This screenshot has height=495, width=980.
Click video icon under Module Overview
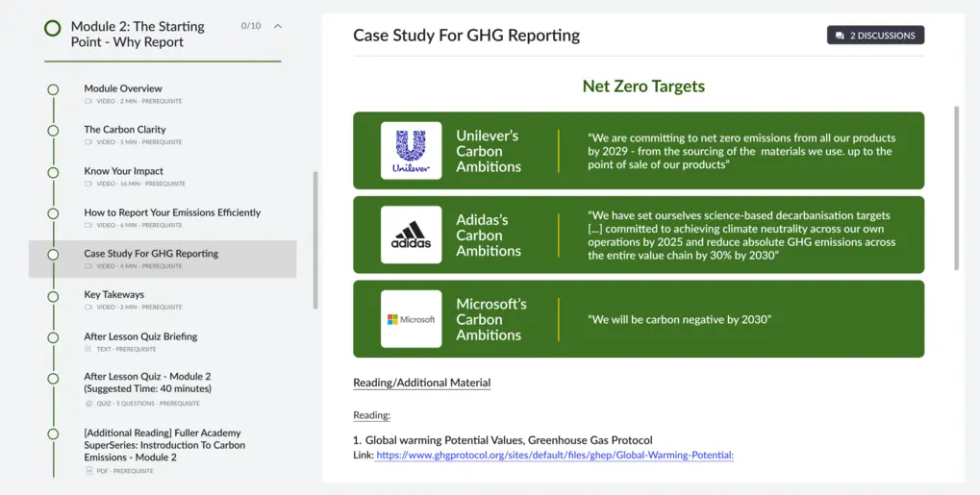point(88,101)
